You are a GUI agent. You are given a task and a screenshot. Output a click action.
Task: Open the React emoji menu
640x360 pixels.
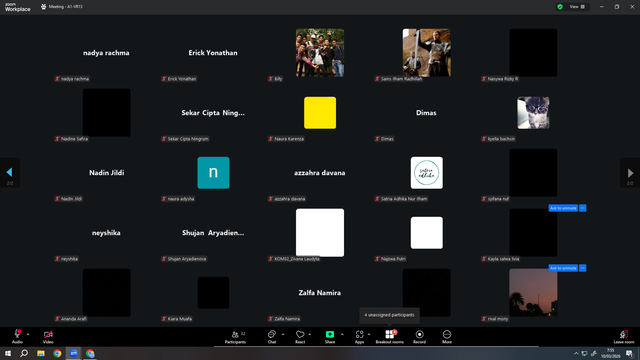point(300,337)
